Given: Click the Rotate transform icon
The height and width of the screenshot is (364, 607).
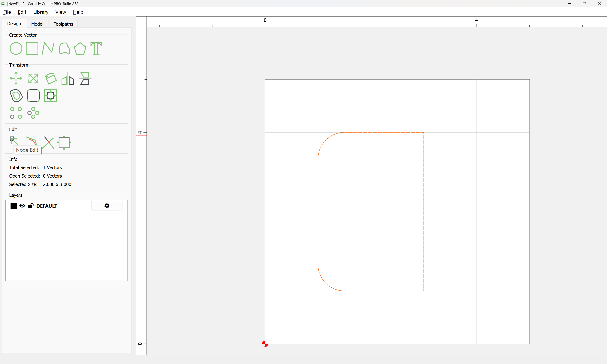Looking at the screenshot, I should pyautogui.click(x=51, y=79).
